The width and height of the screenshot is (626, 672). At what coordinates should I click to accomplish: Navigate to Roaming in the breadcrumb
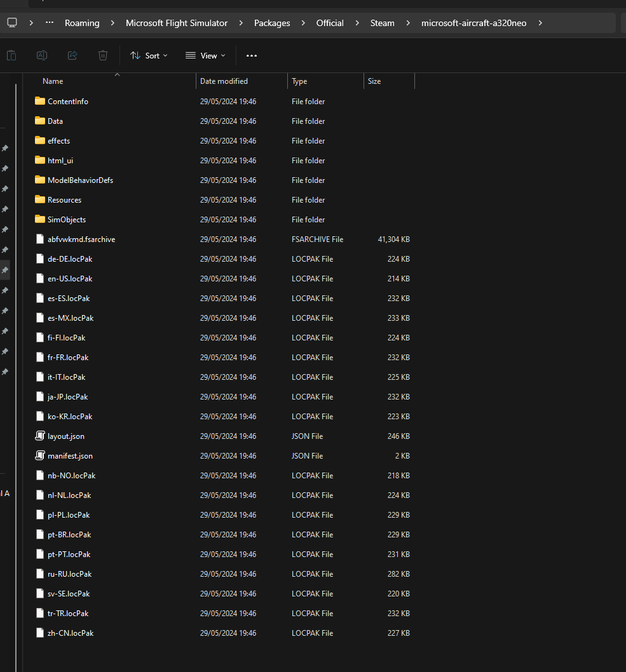coord(82,23)
